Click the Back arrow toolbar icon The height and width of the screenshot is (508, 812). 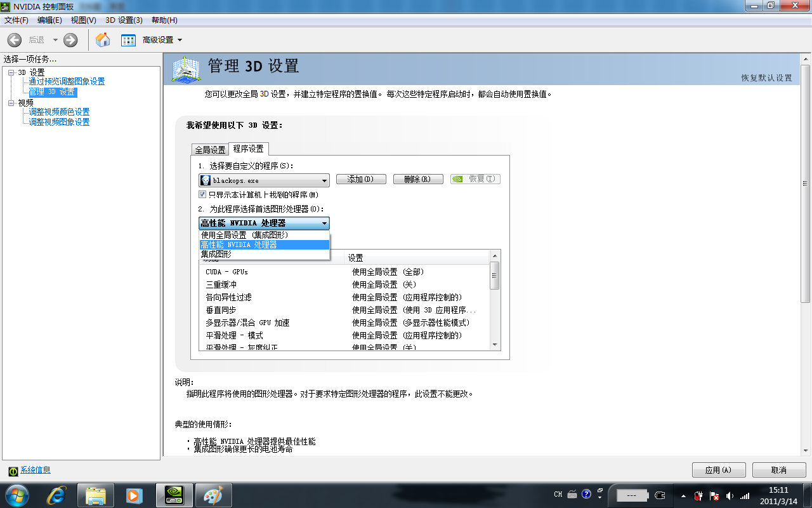(14, 40)
